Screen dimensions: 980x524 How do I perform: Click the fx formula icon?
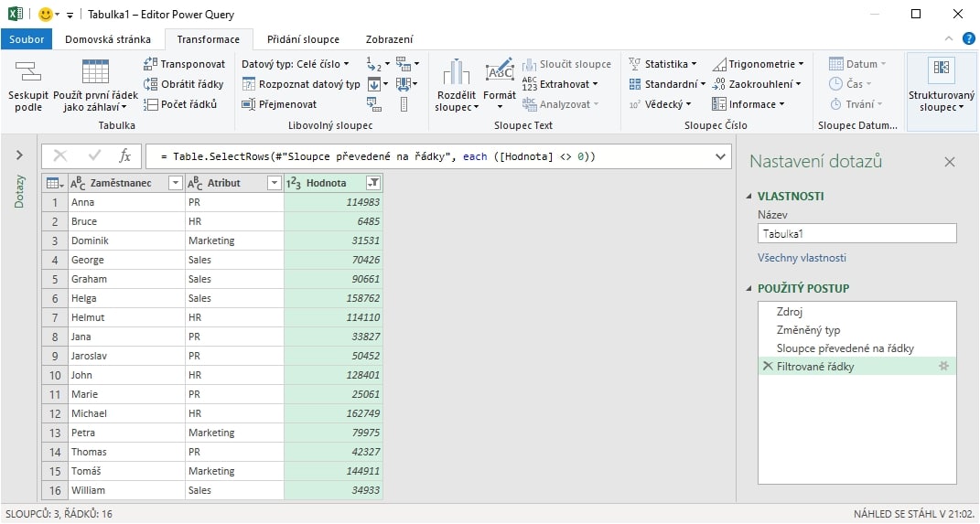click(125, 156)
